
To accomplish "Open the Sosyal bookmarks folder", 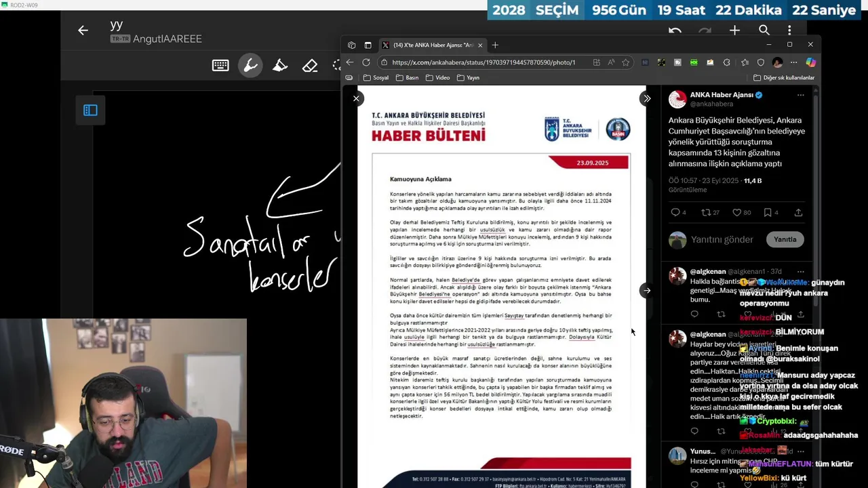I will tap(376, 78).
